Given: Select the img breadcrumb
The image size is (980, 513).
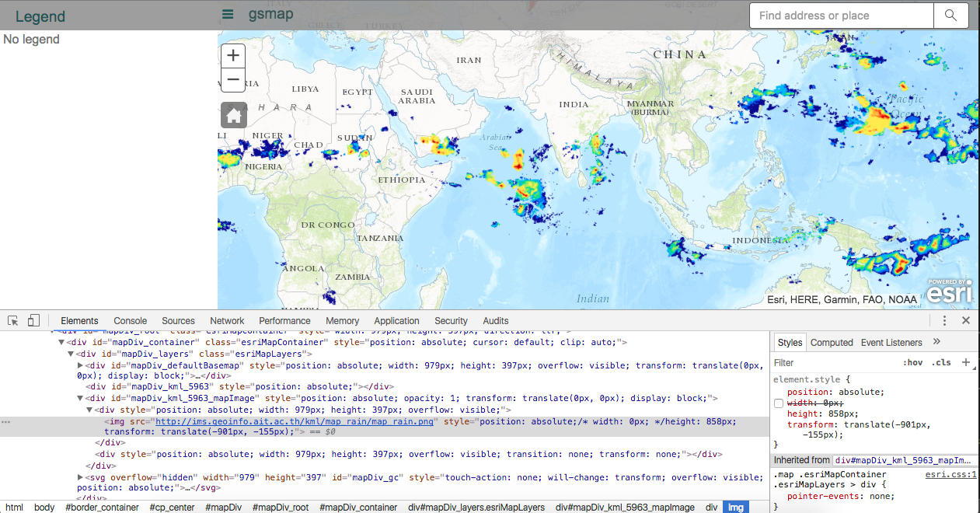Looking at the screenshot, I should tap(735, 507).
